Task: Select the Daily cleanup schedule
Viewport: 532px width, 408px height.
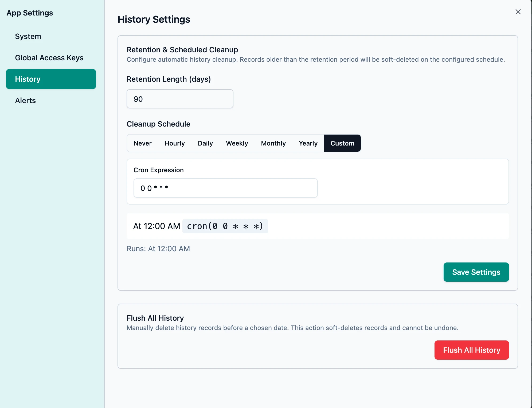Action: (x=205, y=143)
